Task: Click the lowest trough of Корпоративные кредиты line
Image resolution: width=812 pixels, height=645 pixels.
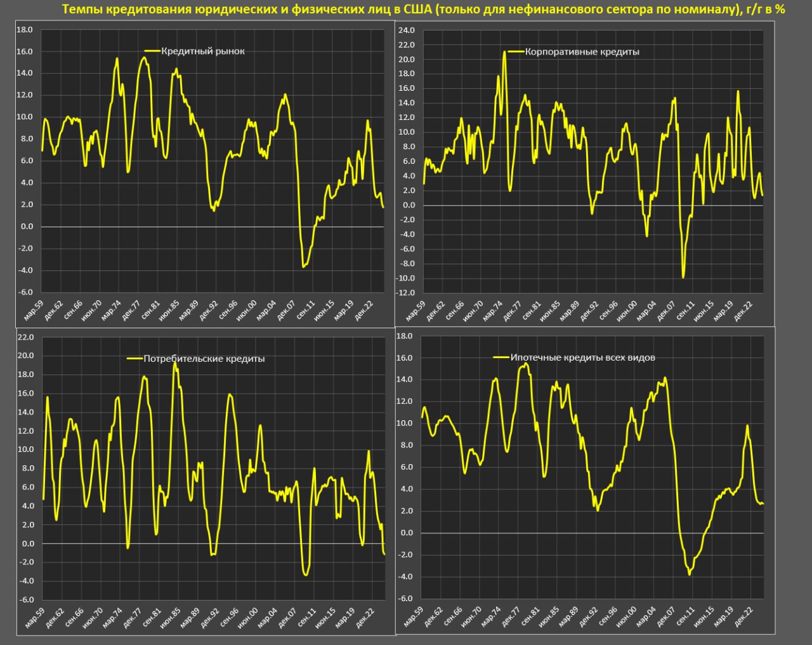Action: click(x=683, y=277)
